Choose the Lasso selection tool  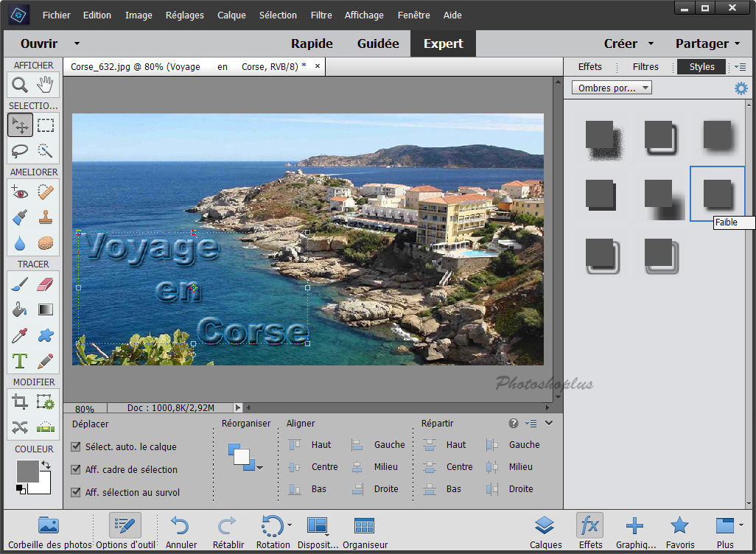[20, 152]
